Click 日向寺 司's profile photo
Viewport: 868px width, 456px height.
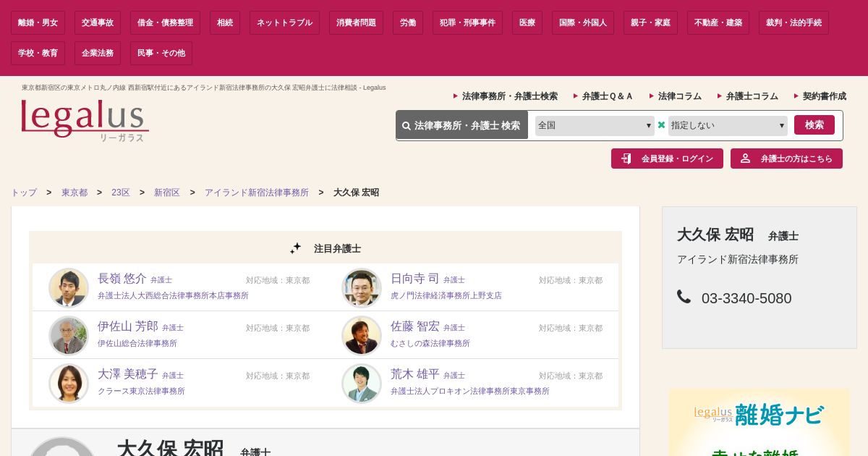coord(362,287)
